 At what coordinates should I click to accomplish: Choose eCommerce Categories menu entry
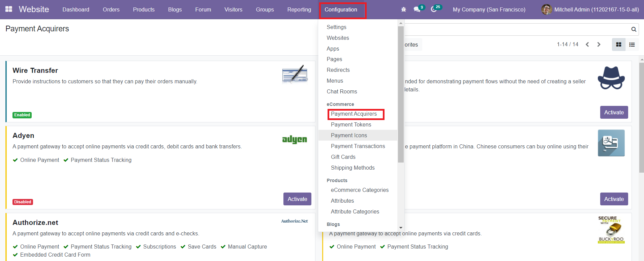(360, 190)
